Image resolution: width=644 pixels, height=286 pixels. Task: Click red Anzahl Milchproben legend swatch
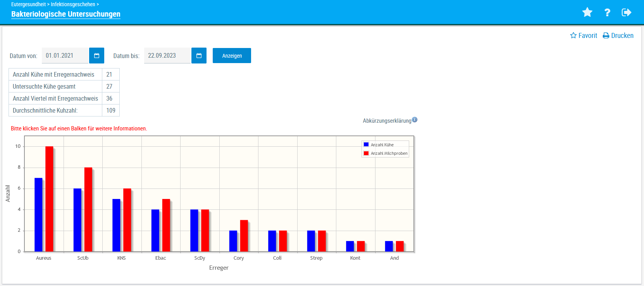point(366,153)
